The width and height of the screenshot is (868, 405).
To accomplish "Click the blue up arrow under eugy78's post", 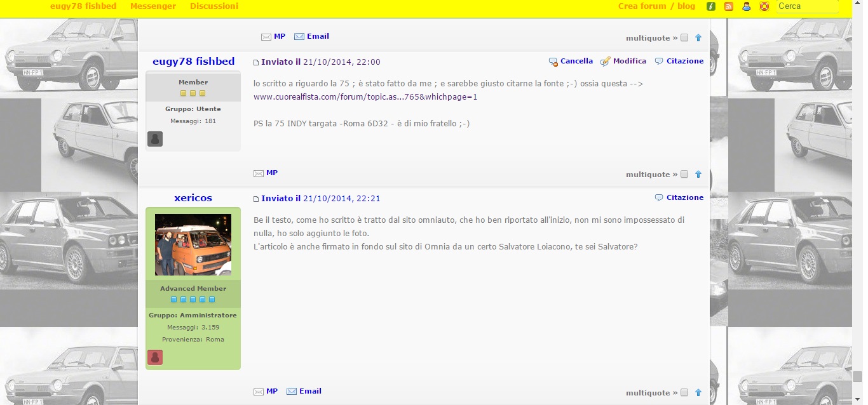I will [x=698, y=175].
